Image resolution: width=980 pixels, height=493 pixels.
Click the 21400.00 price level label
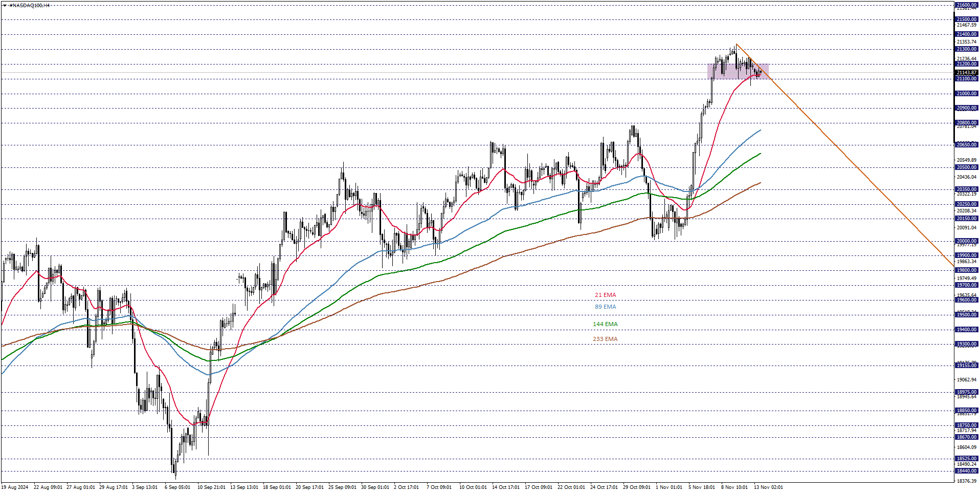967,34
